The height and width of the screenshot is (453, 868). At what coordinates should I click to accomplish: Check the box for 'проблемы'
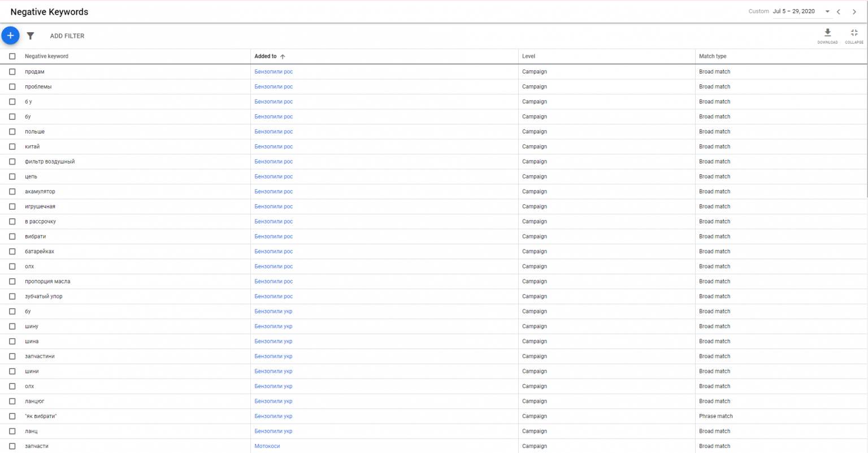pyautogui.click(x=12, y=87)
